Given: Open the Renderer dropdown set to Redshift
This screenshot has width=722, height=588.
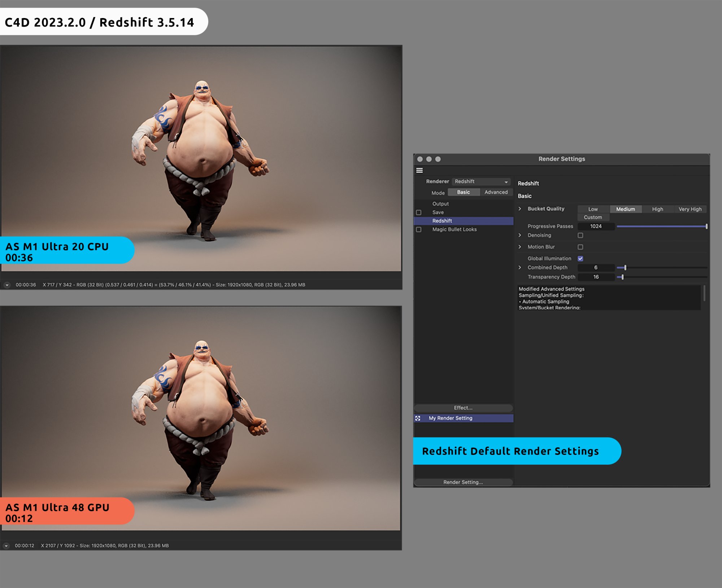Looking at the screenshot, I should click(481, 181).
